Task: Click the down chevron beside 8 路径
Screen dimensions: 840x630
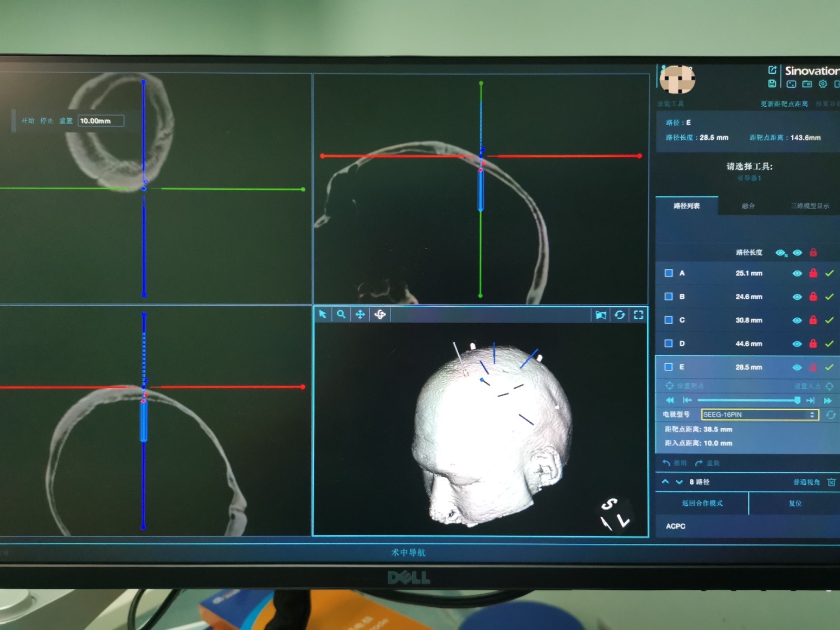Action: pyautogui.click(x=679, y=481)
